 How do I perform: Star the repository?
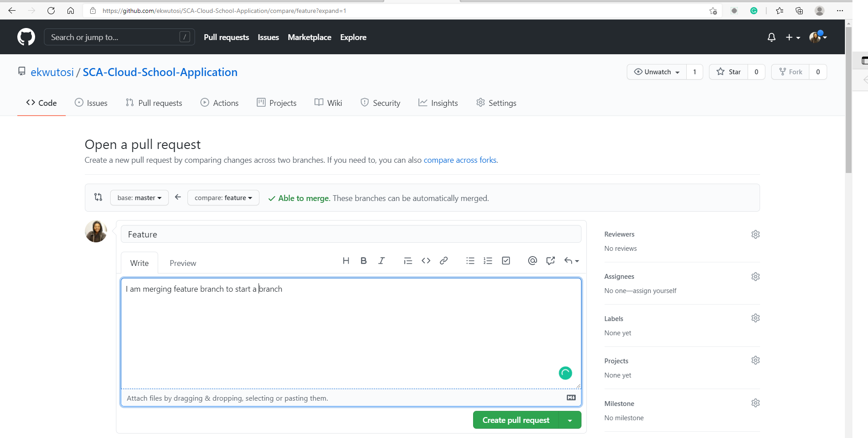pyautogui.click(x=729, y=72)
